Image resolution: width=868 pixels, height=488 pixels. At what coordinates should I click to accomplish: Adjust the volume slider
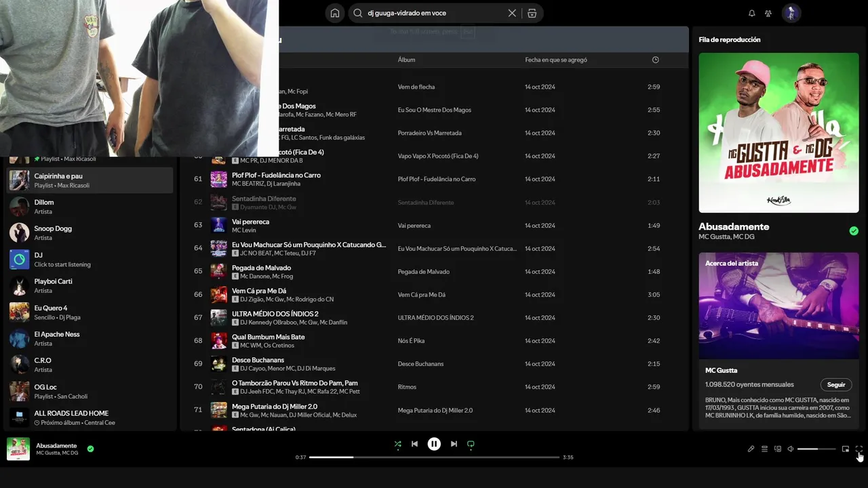point(816,449)
